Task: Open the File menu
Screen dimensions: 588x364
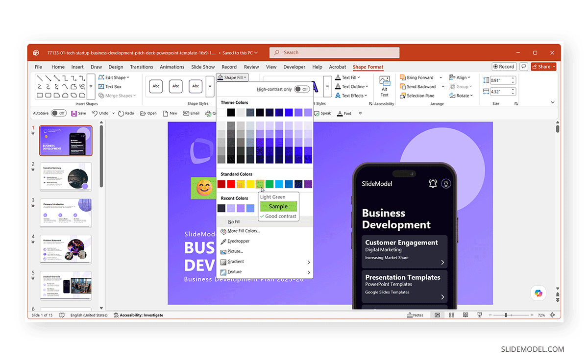Action: (x=38, y=67)
